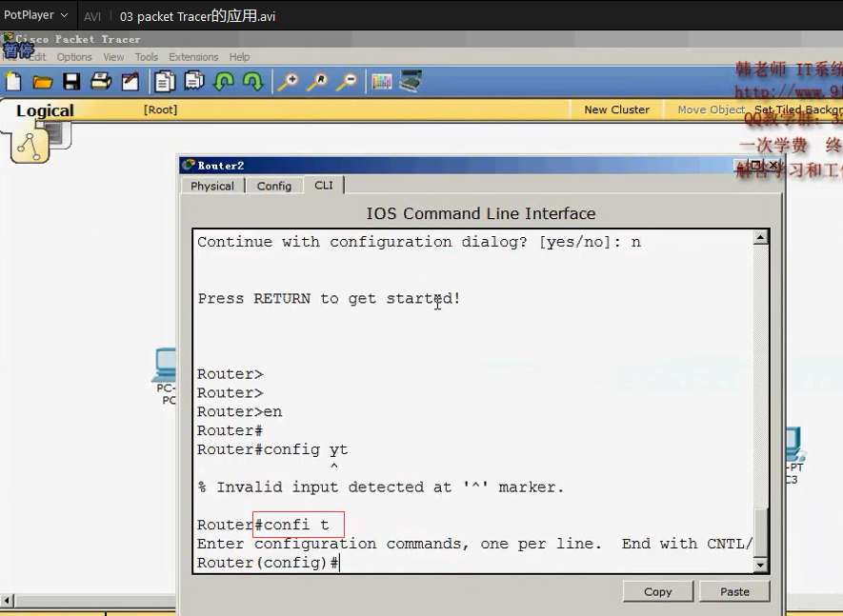Click the "% Invalid input detected" line
This screenshot has height=616, width=843.
381,487
